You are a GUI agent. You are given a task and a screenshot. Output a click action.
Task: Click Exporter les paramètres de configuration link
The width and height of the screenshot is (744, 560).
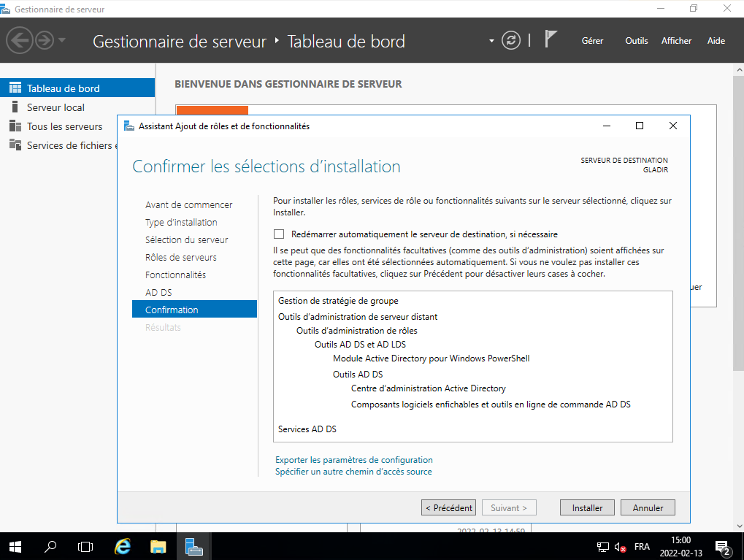click(354, 460)
